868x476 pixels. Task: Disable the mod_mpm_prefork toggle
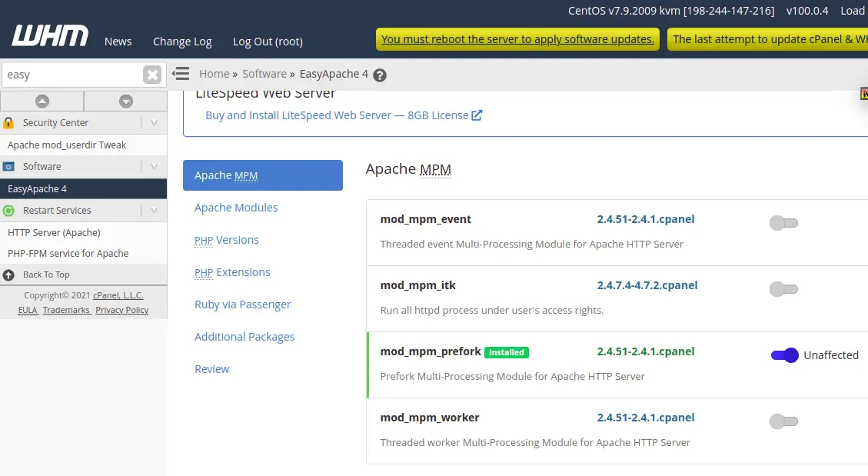pos(784,355)
